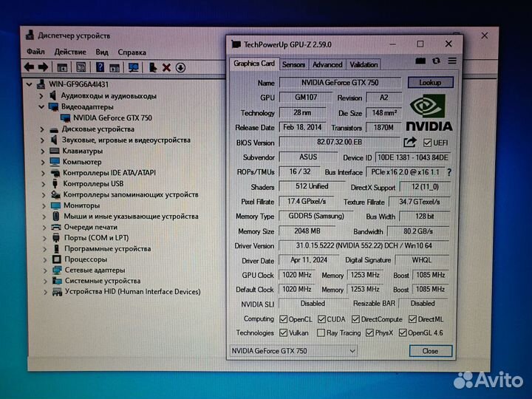Click the Back arrow in Device Manager toolbar

click(x=29, y=67)
